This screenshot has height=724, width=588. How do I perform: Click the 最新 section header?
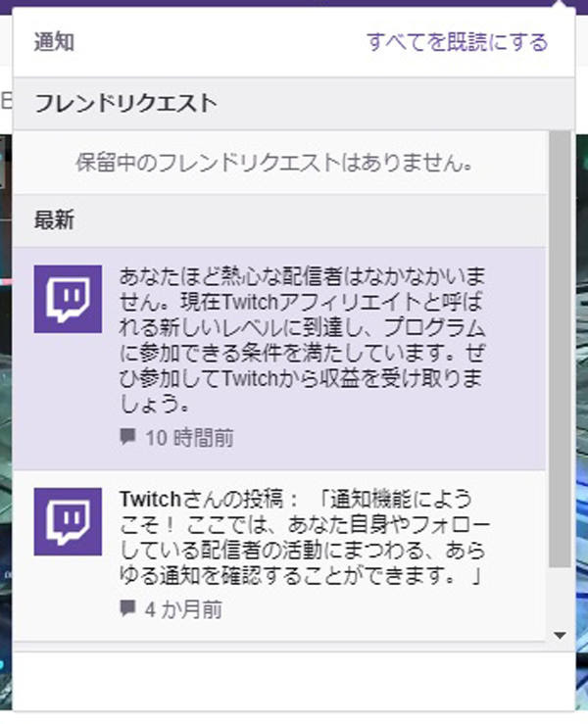(x=279, y=220)
